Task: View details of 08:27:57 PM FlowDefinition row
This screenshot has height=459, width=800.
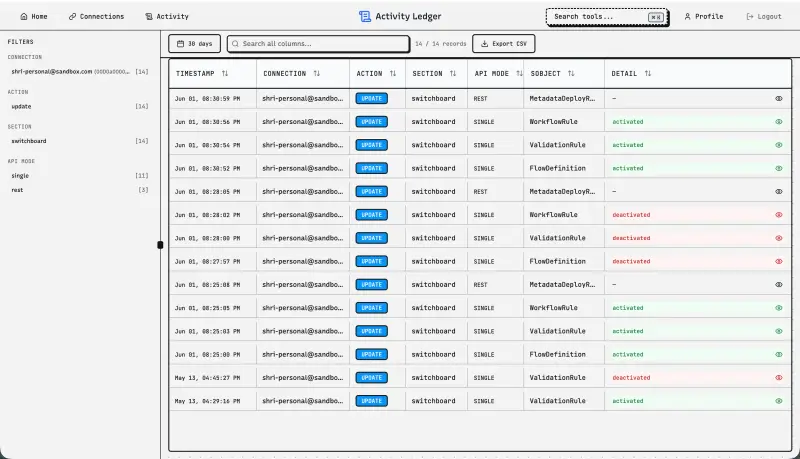Action: (x=779, y=261)
